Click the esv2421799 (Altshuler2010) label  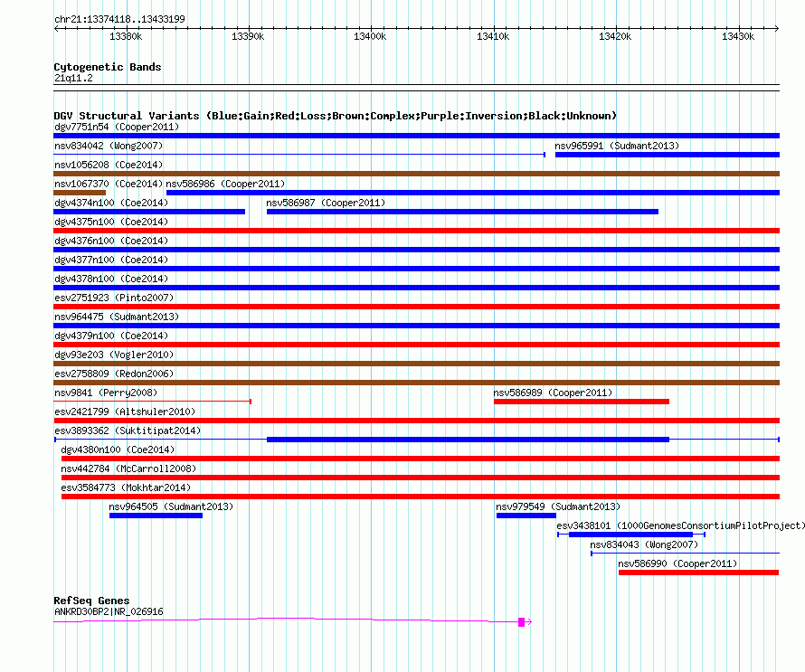point(125,412)
